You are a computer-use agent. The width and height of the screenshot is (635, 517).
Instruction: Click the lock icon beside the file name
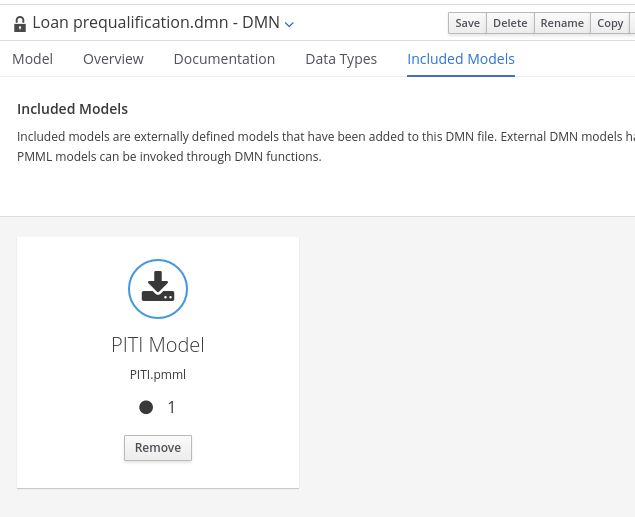tap(20, 23)
